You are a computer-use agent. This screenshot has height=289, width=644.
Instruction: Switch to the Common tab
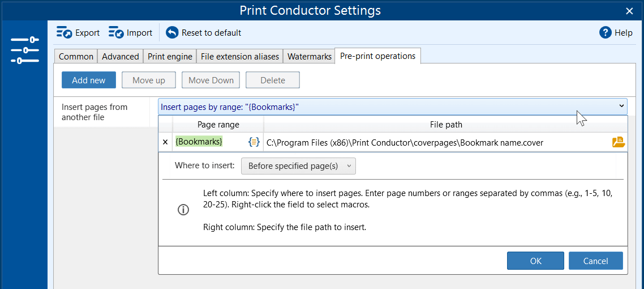click(76, 57)
